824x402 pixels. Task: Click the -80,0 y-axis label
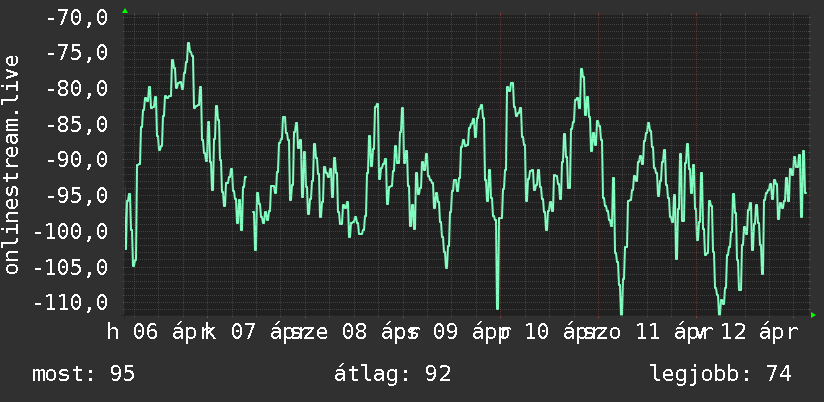tap(77, 89)
